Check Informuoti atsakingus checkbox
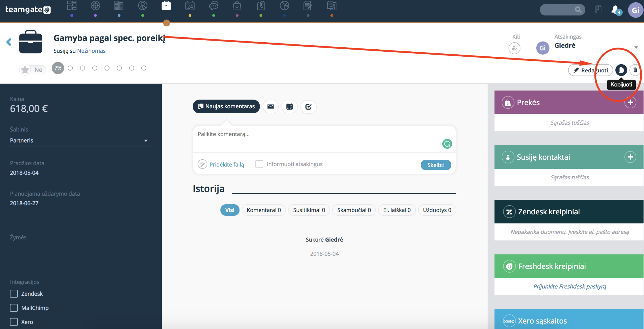644x329 pixels. [259, 164]
